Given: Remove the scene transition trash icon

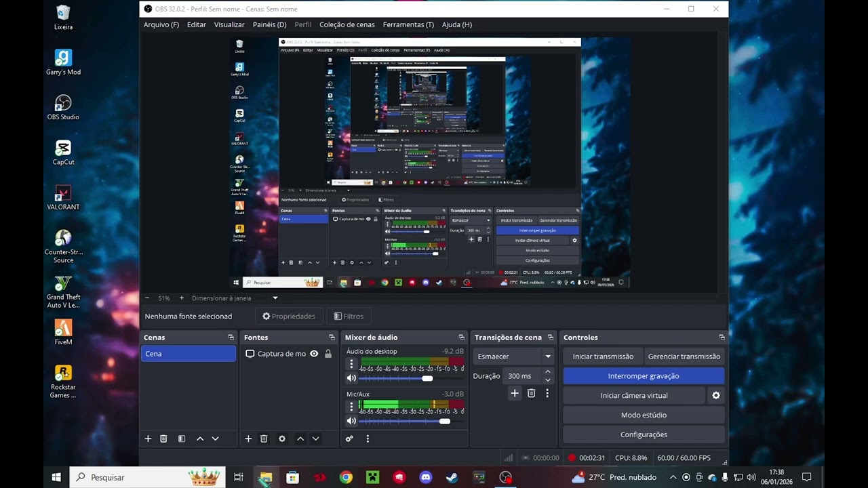Looking at the screenshot, I should pos(531,393).
